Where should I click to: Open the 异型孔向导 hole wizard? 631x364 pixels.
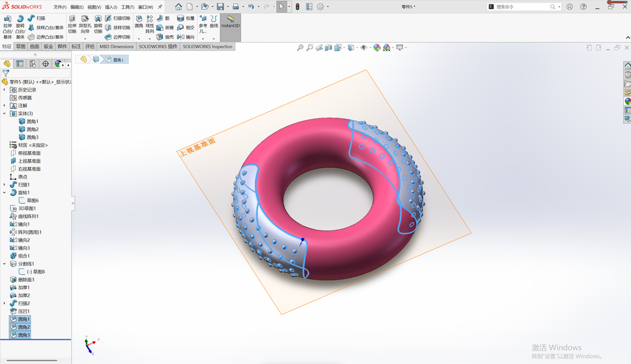point(85,25)
